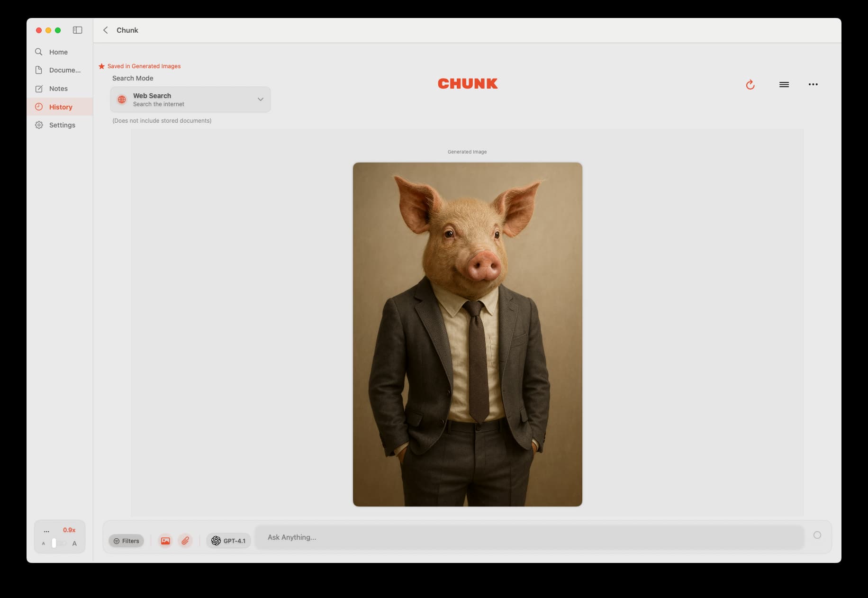Screen dimensions: 868x598
Task: Expand the Web Search mode dropdown
Action: tap(260, 100)
